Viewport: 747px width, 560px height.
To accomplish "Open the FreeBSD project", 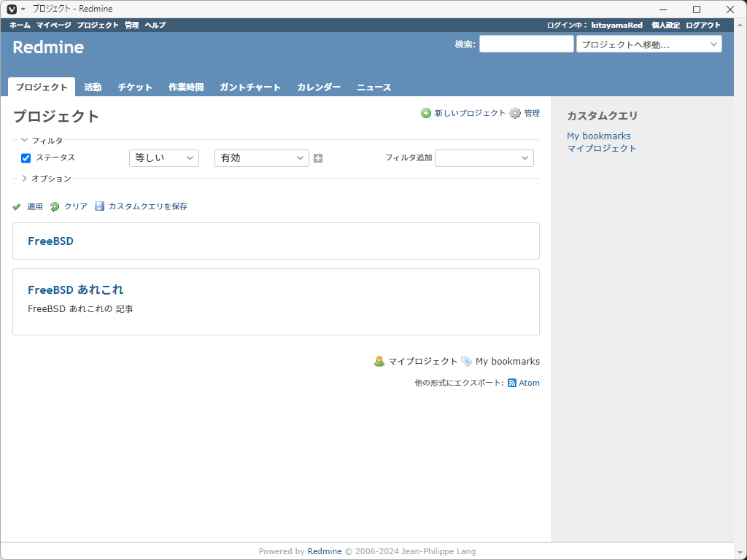I will pyautogui.click(x=50, y=241).
